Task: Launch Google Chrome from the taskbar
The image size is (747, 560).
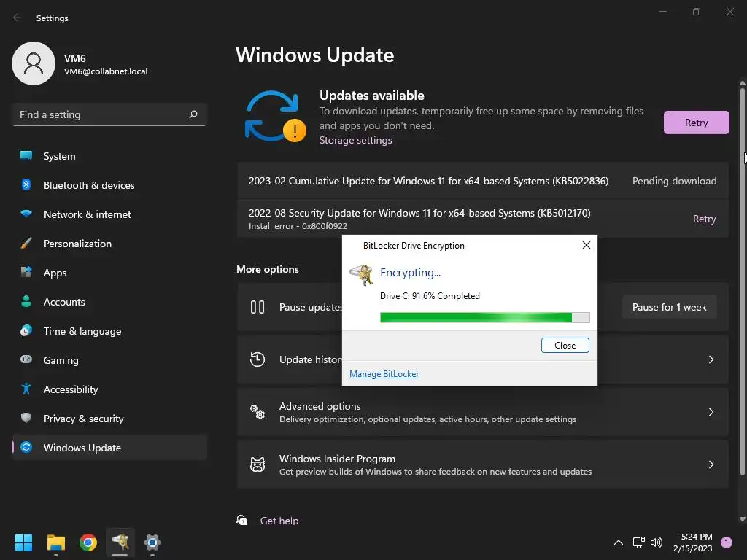Action: tap(88, 542)
